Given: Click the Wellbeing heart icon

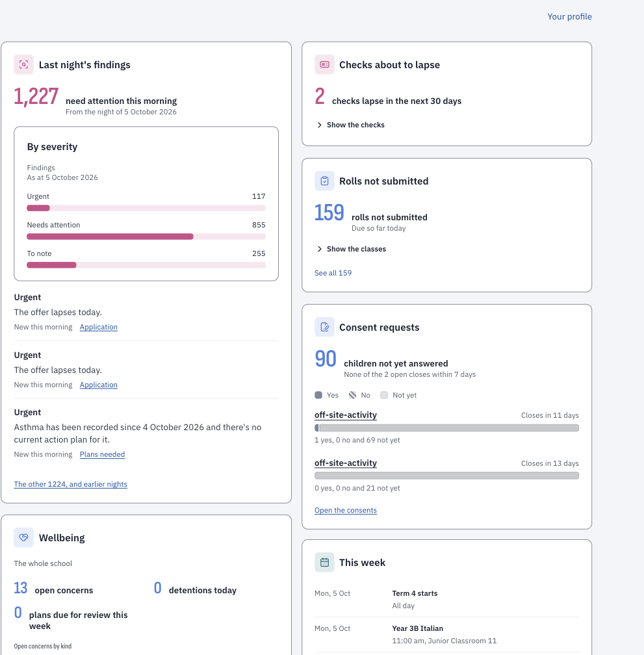Looking at the screenshot, I should pyautogui.click(x=24, y=537).
